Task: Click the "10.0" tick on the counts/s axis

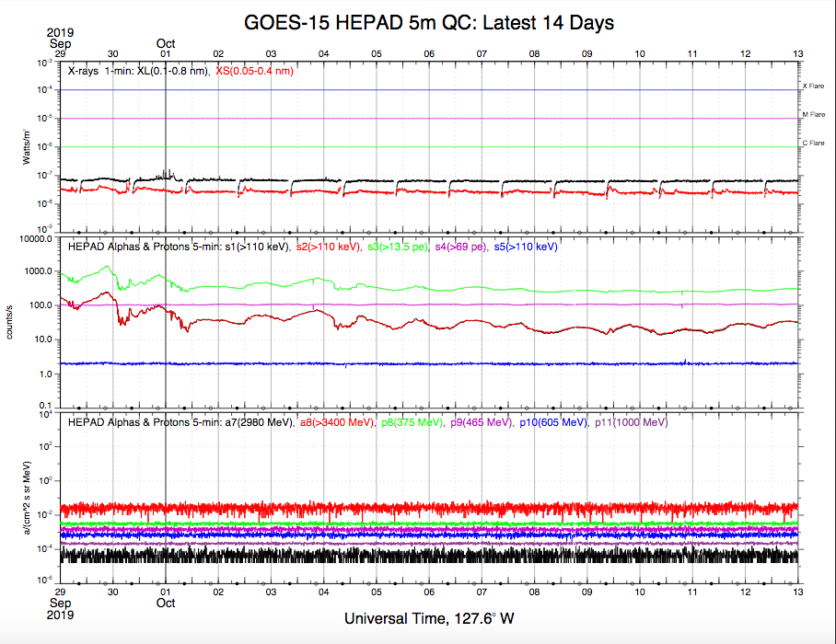Action: 43,339
